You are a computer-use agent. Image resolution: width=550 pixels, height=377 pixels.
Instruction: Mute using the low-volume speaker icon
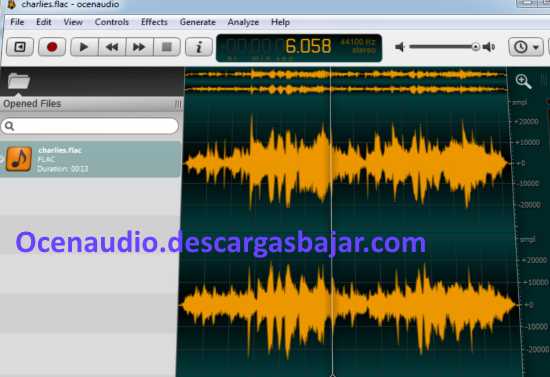click(x=400, y=47)
